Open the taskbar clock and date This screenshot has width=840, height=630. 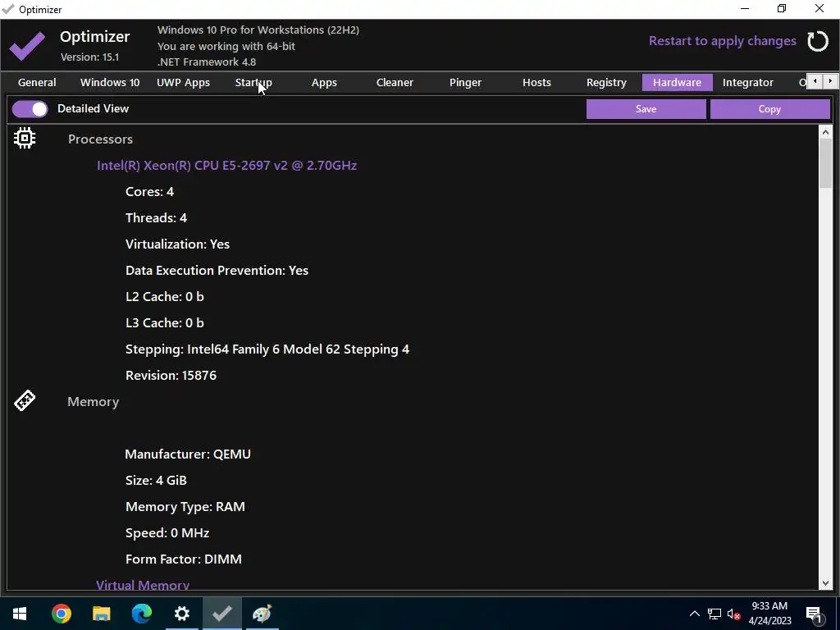point(769,614)
